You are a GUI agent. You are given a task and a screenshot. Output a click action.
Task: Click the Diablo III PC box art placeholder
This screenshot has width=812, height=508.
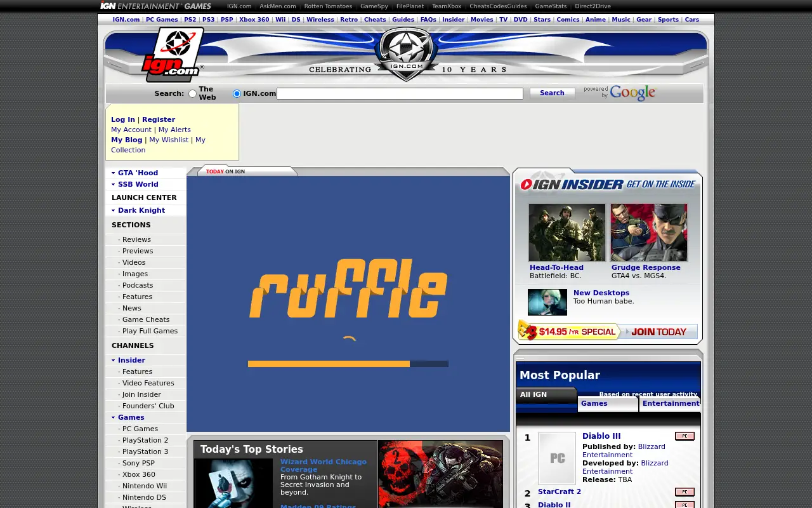(x=557, y=458)
